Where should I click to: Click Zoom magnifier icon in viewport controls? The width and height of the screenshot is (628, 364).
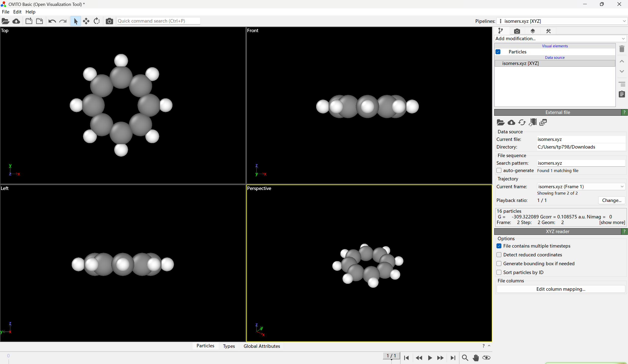[x=465, y=358]
